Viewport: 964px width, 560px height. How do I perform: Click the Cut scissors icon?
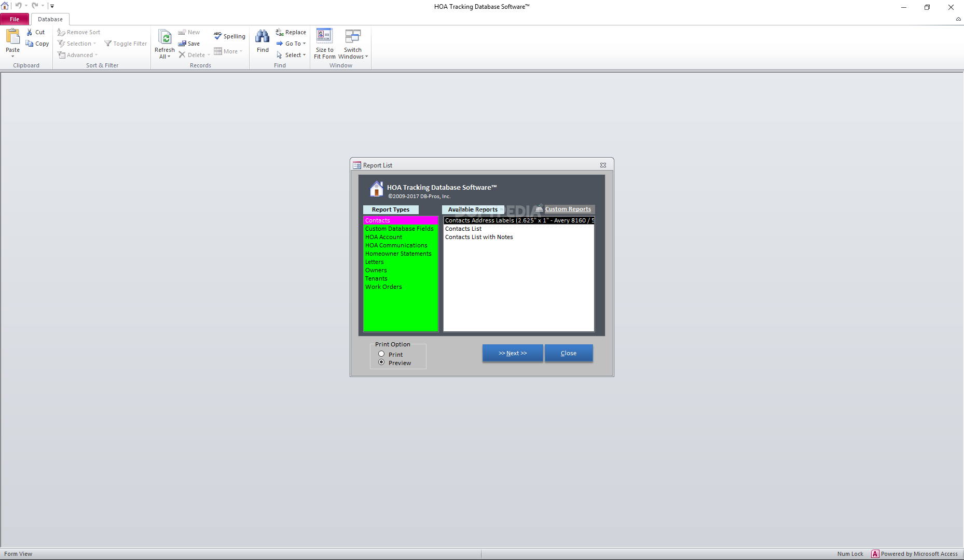pos(30,32)
